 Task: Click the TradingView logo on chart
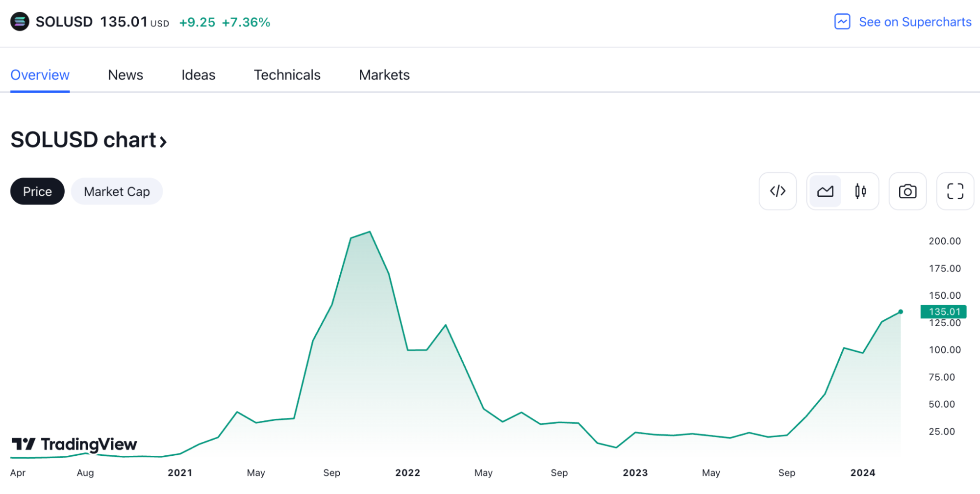tap(75, 444)
